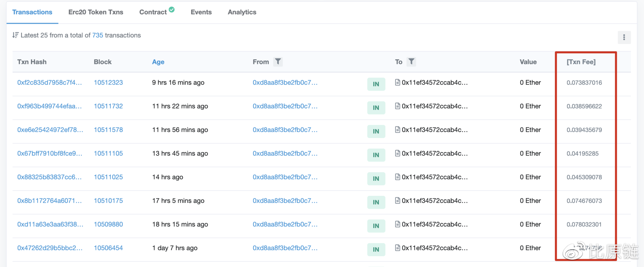The width and height of the screenshot is (644, 267).
Task: Click the IN badge in the first row
Action: click(376, 84)
